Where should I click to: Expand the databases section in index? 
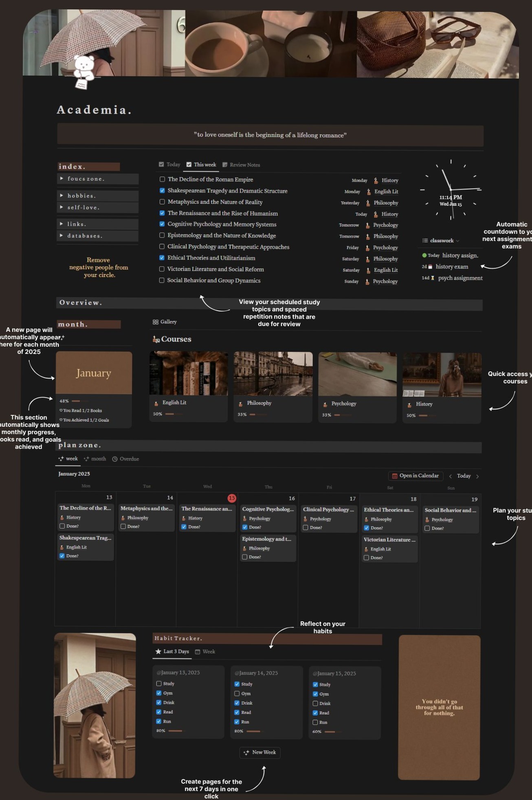(62, 236)
